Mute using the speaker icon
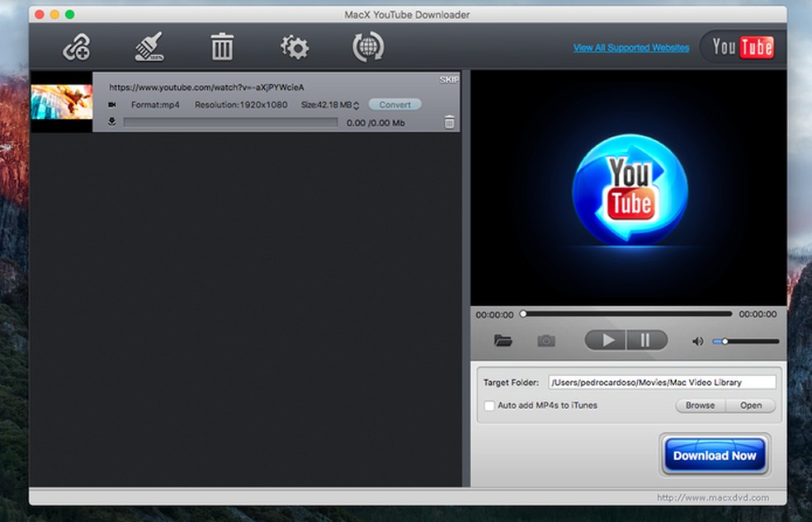The image size is (812, 522). [x=697, y=341]
